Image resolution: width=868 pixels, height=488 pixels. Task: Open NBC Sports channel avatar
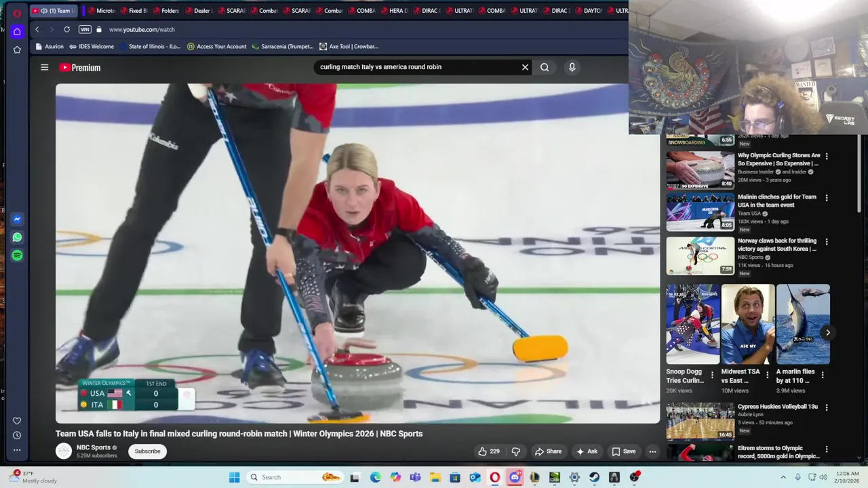pyautogui.click(x=64, y=451)
